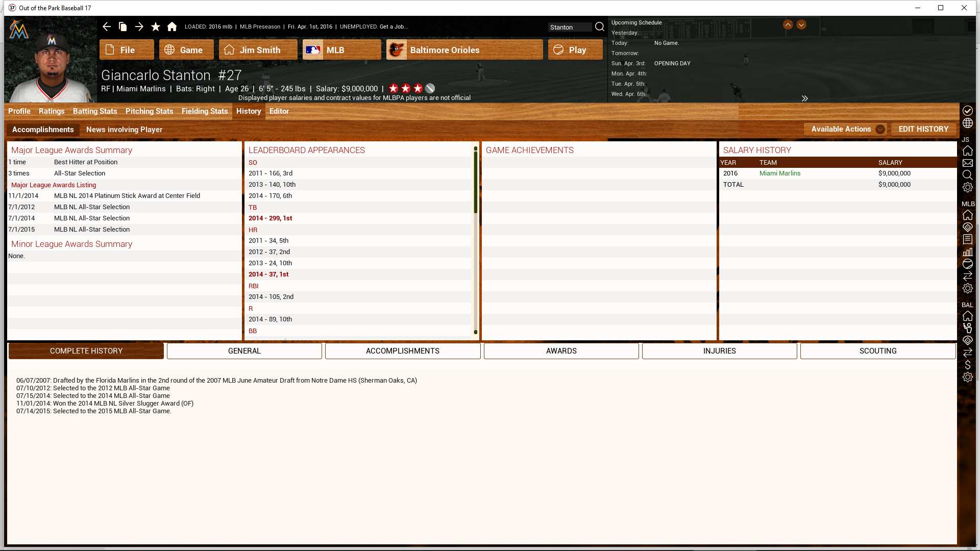Viewport: 980px width, 551px height.
Task: Go to the home screen icon
Action: 172,27
